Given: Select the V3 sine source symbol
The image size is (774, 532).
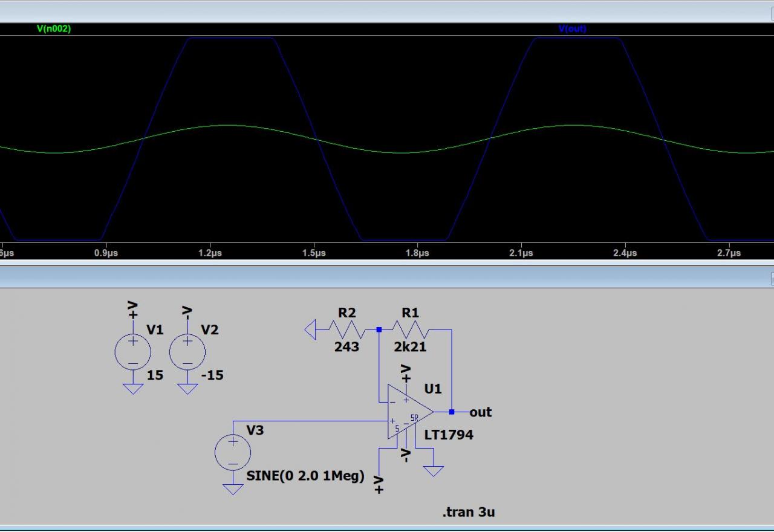Looking at the screenshot, I should [233, 452].
